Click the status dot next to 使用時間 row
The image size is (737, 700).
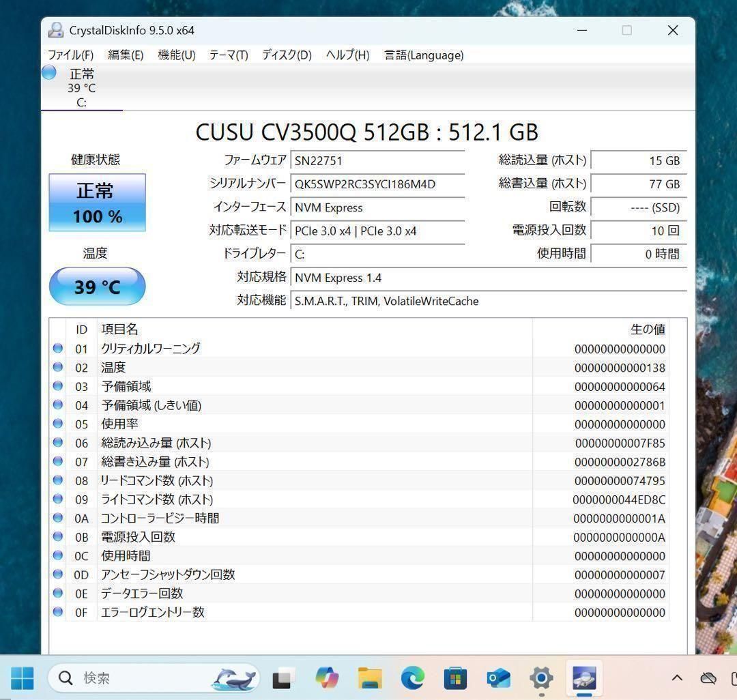[x=57, y=555]
